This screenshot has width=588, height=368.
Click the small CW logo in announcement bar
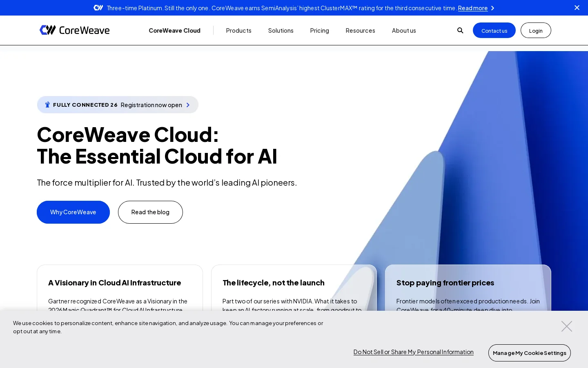pyautogui.click(x=98, y=8)
